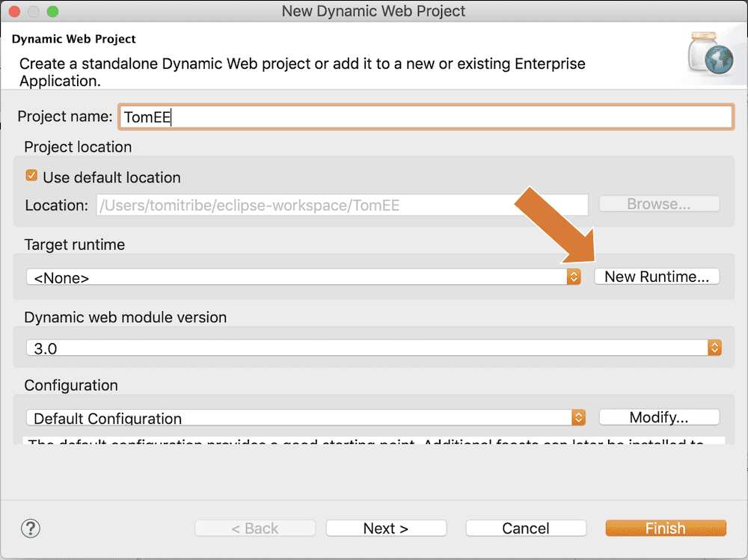Click the Next > button
Viewport: 748px width, 560px height.
386,528
